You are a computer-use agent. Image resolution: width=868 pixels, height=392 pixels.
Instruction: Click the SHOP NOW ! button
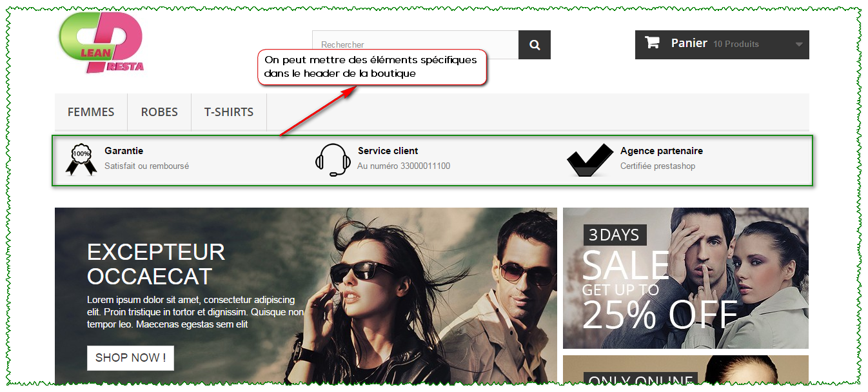[x=130, y=358]
